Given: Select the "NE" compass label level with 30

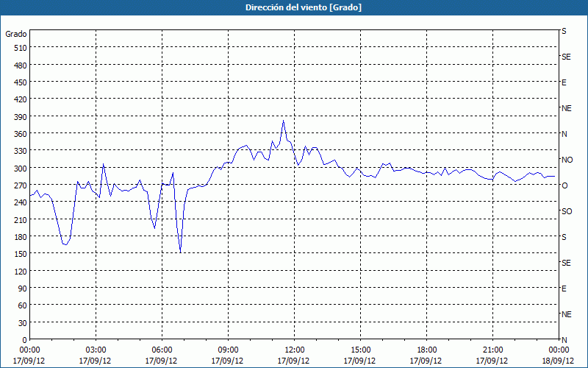Looking at the screenshot, I should tap(566, 314).
